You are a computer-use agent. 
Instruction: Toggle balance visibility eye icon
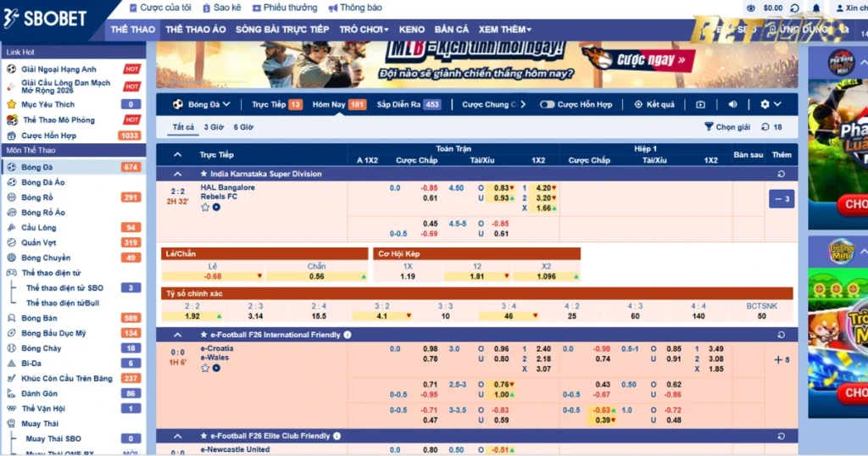(751, 8)
